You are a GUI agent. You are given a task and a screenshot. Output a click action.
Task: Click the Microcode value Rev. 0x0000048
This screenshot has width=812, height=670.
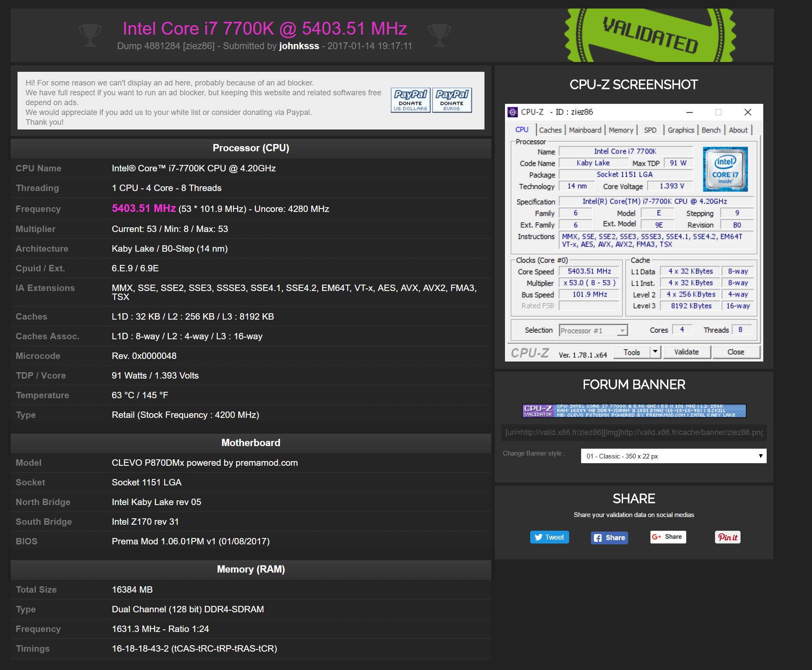pyautogui.click(x=144, y=356)
